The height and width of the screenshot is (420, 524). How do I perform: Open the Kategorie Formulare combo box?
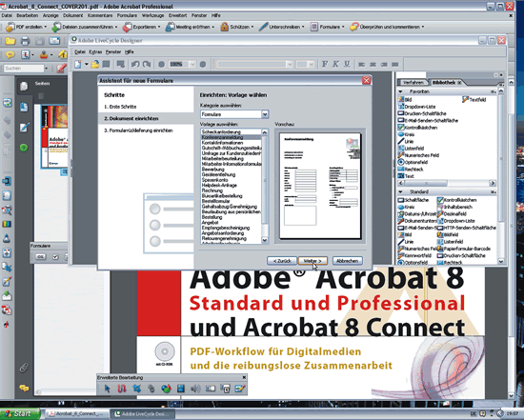tap(234, 114)
